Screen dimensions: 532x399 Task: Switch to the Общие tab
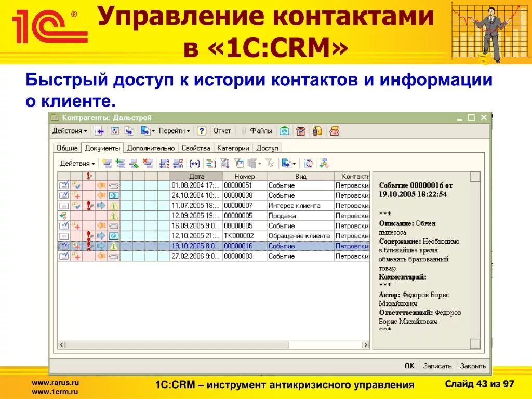[x=67, y=148]
